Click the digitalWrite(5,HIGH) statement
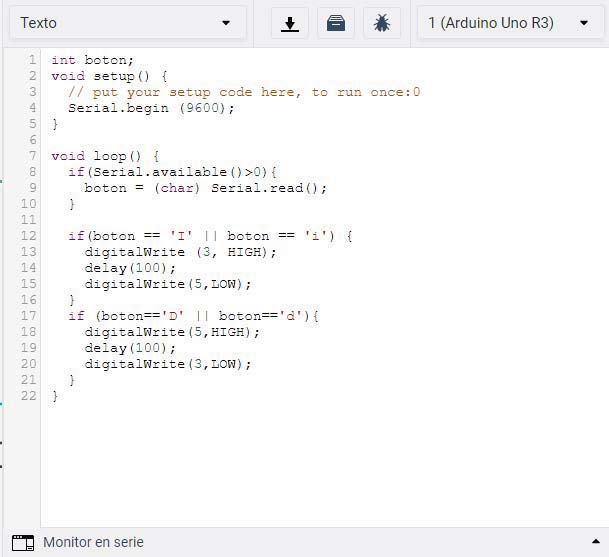Screen dimensions: 609x557 (172, 332)
